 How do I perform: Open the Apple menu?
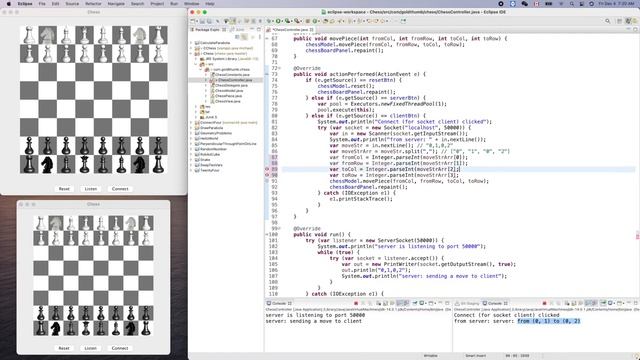[x=9, y=4]
